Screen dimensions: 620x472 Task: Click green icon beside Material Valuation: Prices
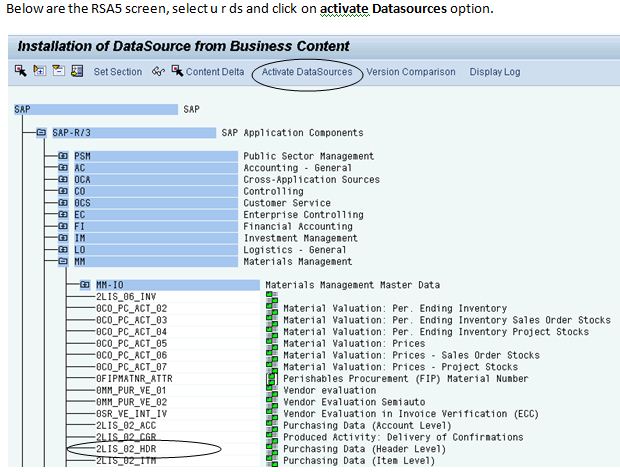click(x=272, y=344)
